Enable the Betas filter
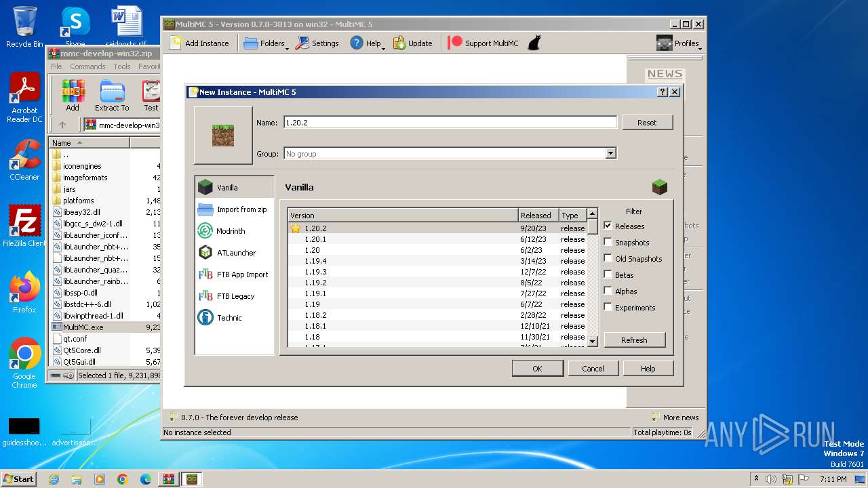Image resolution: width=868 pixels, height=488 pixels. 608,274
